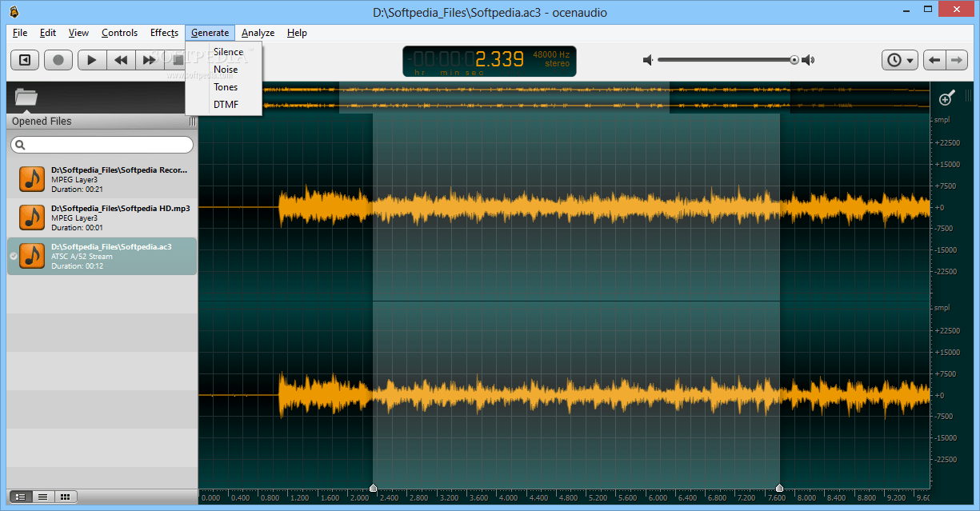Select Tones from the Generate menu
The image size is (980, 511).
coord(225,86)
